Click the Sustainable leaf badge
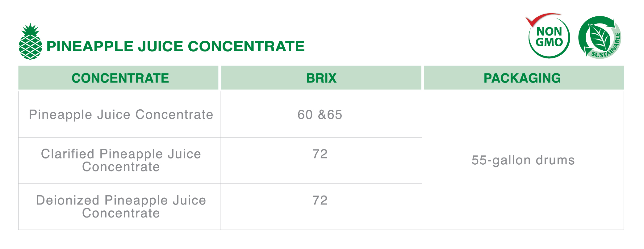644x249 pixels. pyautogui.click(x=600, y=37)
